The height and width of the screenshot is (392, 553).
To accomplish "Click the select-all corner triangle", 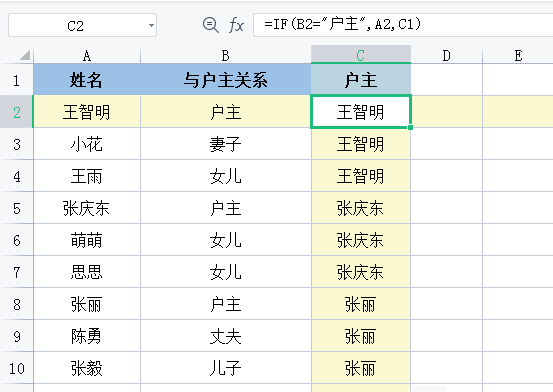I will [x=25, y=55].
